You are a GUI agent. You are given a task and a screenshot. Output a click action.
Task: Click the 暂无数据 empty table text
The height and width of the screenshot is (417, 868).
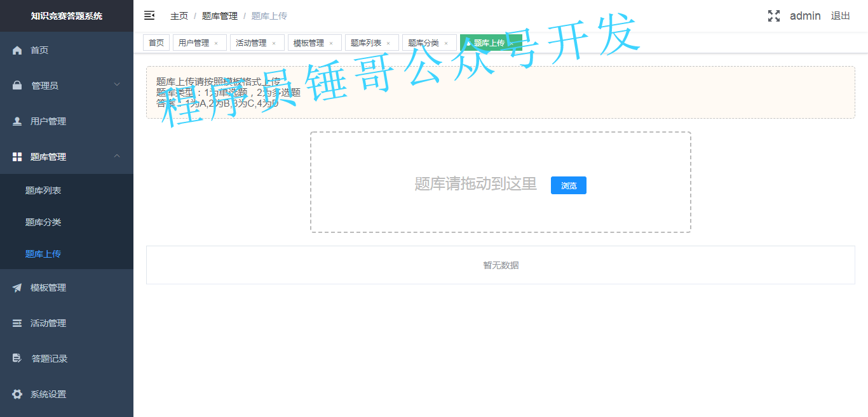(501, 265)
